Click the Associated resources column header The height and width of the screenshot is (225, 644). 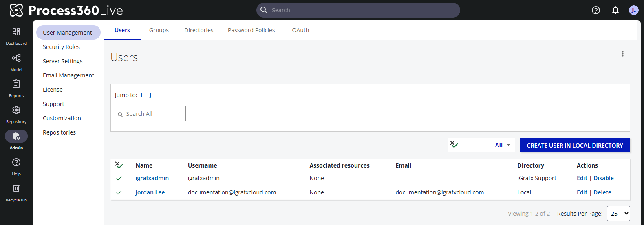click(340, 165)
